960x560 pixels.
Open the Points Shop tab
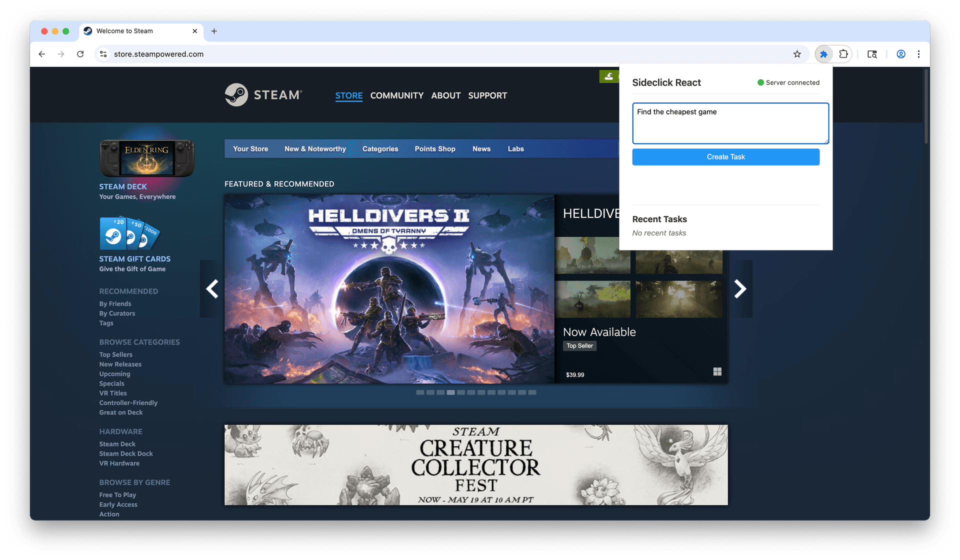coord(435,149)
